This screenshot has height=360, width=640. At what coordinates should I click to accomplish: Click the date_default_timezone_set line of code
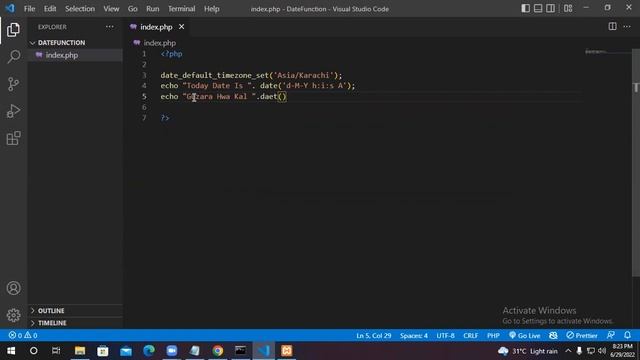point(251,76)
